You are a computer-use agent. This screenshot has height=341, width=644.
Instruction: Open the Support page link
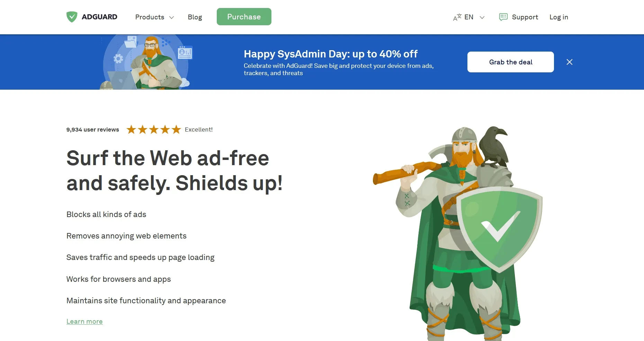[x=525, y=17]
